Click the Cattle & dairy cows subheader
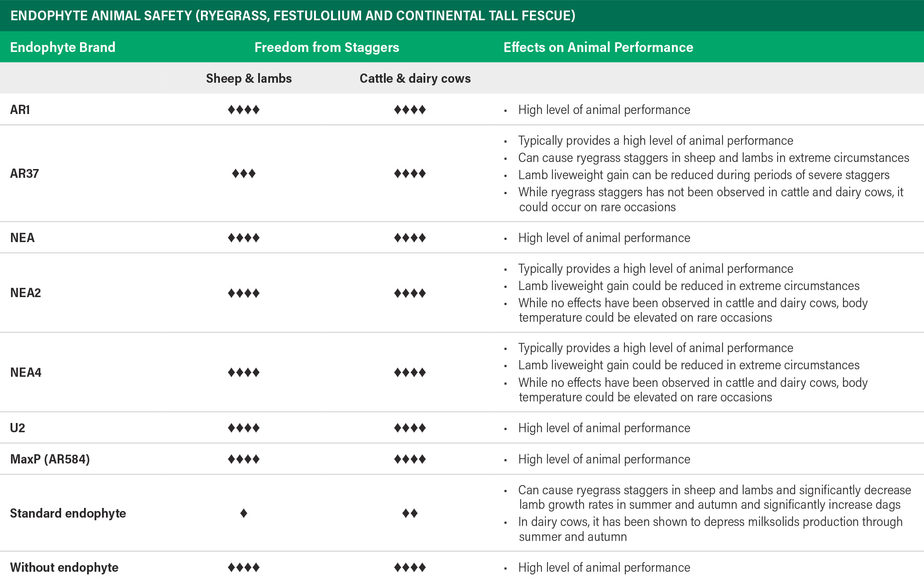 pos(415,78)
